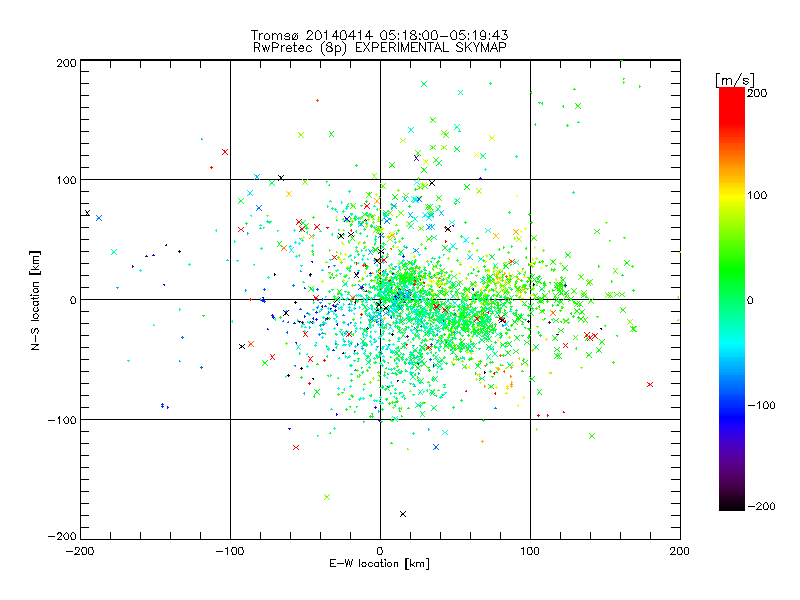This screenshot has width=800, height=600.
Task: Click the x-axis tick label '100'
Action: 530,551
